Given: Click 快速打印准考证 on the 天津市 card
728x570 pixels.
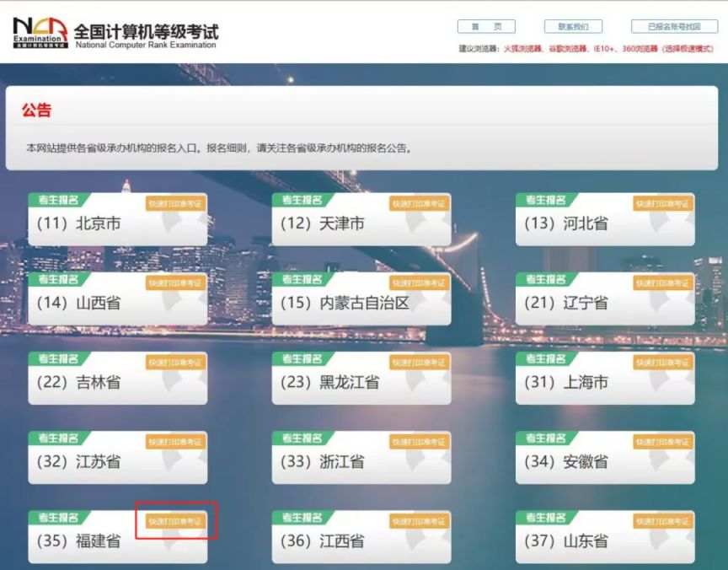Looking at the screenshot, I should tap(420, 203).
